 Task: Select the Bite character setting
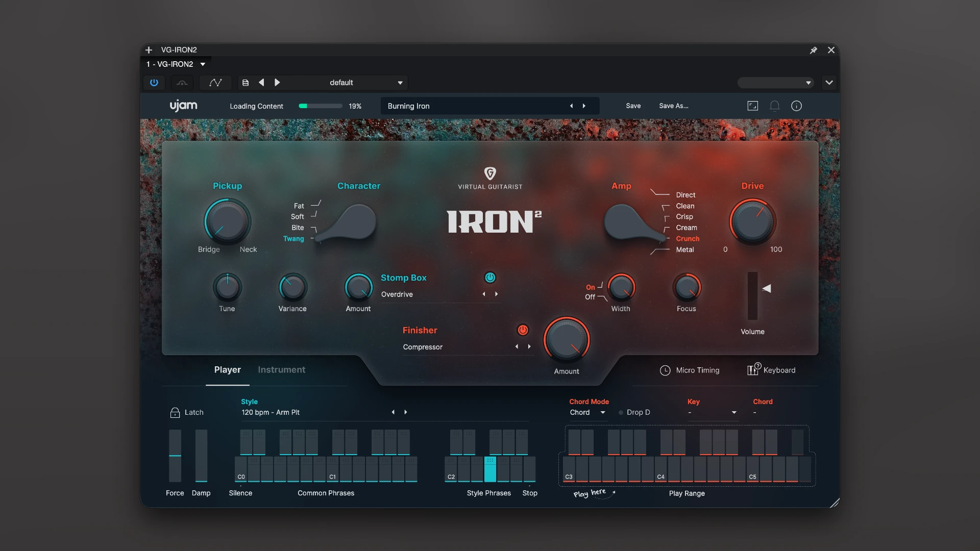pos(298,228)
